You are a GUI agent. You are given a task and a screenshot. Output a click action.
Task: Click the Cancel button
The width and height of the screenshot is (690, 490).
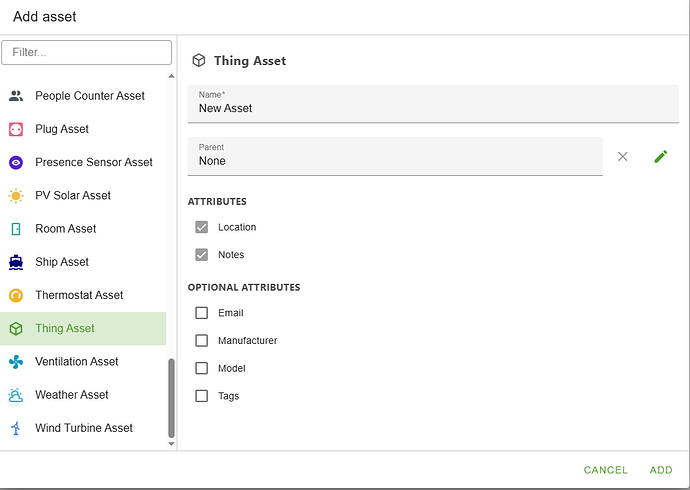(x=606, y=470)
